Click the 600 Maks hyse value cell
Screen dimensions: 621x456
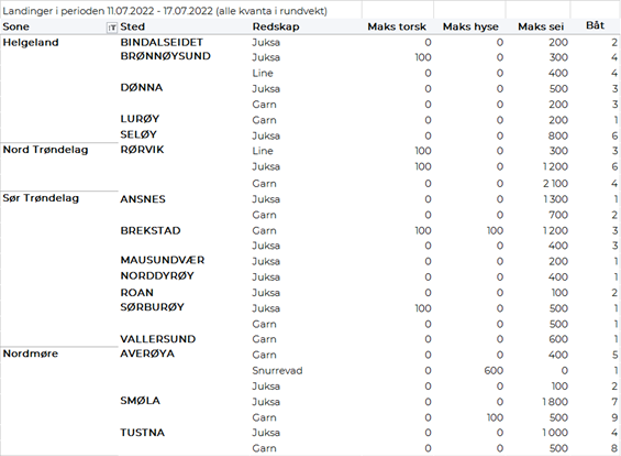(492, 370)
